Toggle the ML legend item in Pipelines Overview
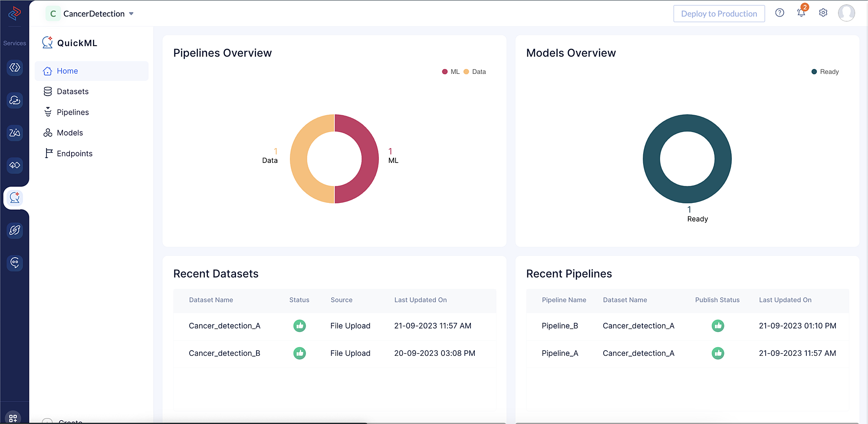The width and height of the screenshot is (868, 424). click(x=450, y=72)
